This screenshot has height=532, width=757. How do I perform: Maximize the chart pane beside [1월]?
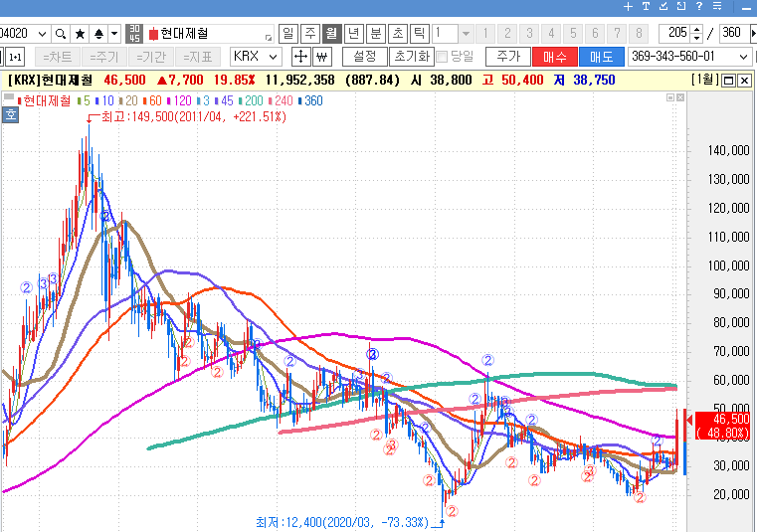(728, 81)
